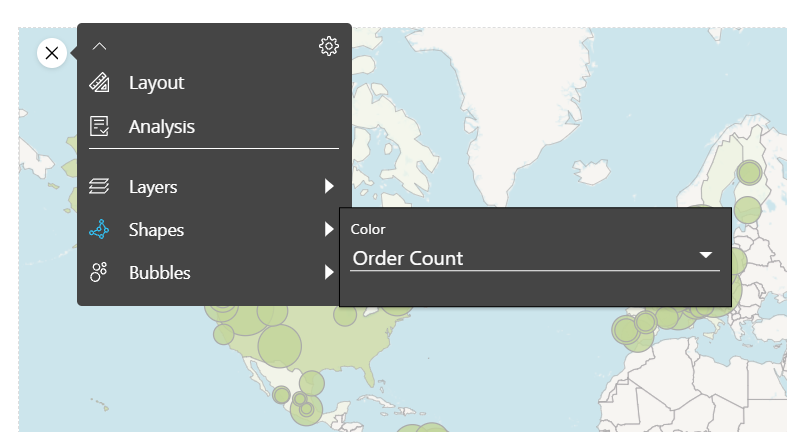The width and height of the screenshot is (787, 432).
Task: Open the Analysis menu item
Action: click(x=214, y=126)
